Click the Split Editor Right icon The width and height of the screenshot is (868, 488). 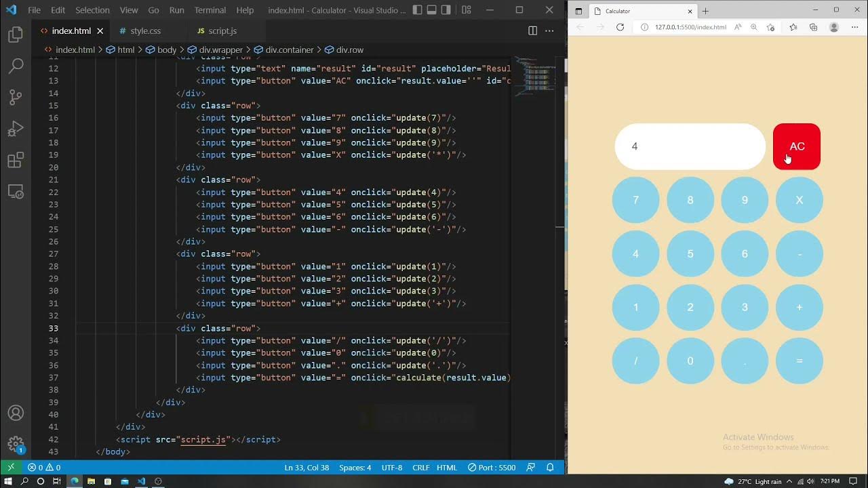(x=533, y=30)
